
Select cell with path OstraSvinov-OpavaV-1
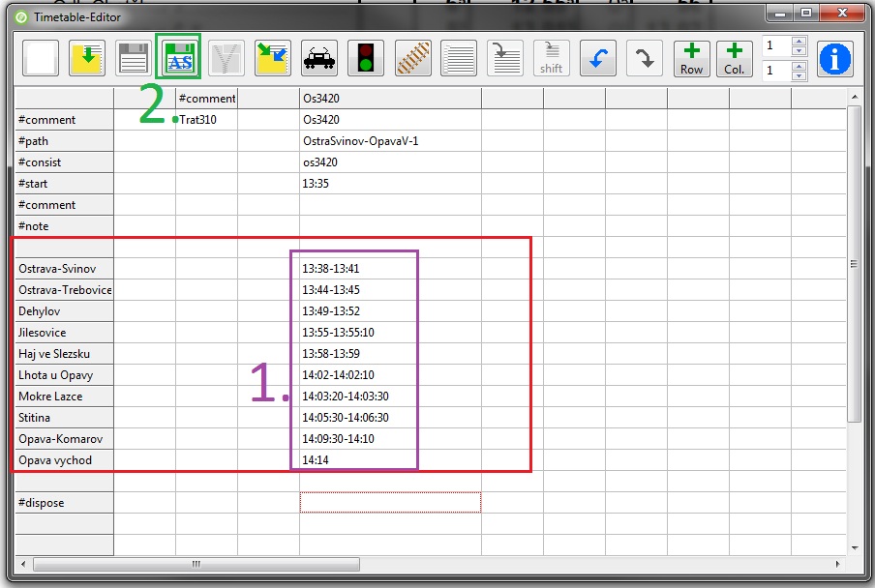click(x=390, y=141)
